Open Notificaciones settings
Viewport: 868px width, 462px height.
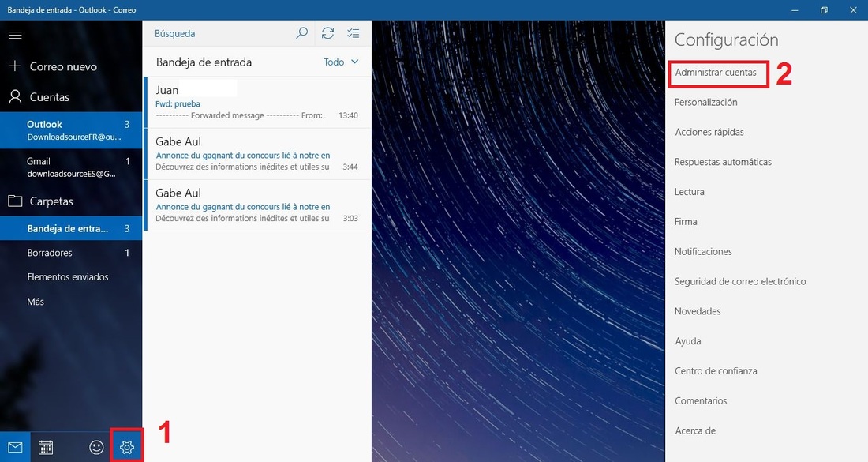703,251
